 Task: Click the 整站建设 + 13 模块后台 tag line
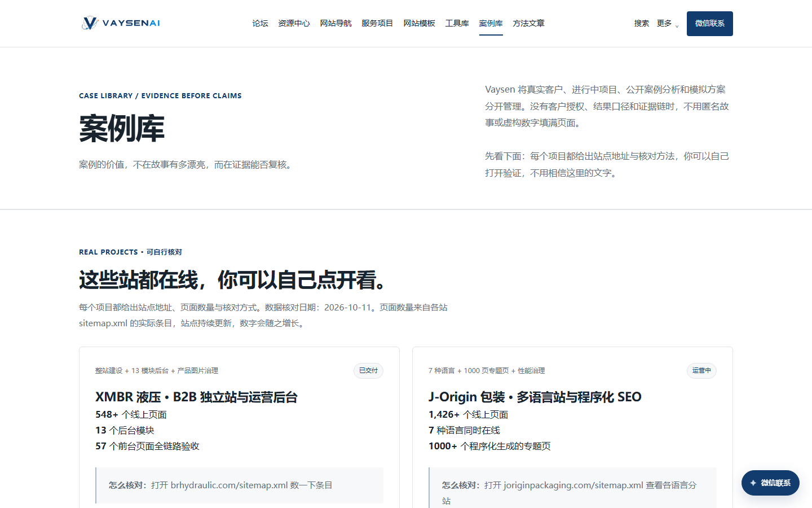tap(157, 371)
